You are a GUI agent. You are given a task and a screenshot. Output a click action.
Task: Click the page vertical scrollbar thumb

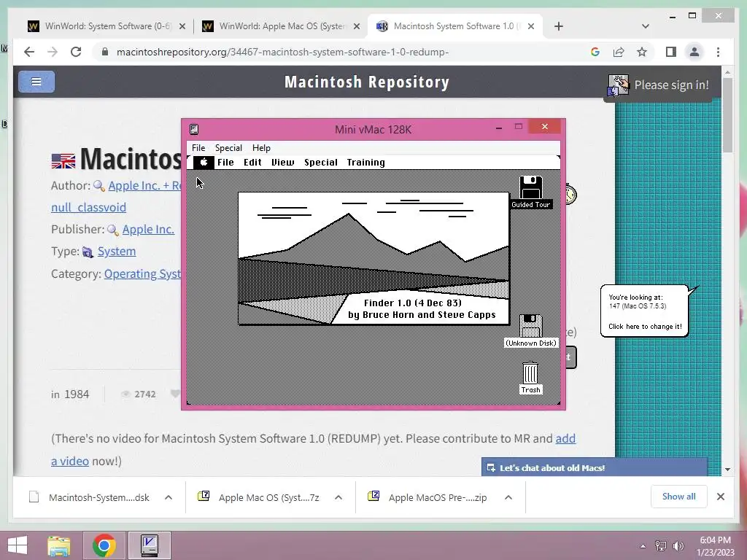[x=727, y=114]
